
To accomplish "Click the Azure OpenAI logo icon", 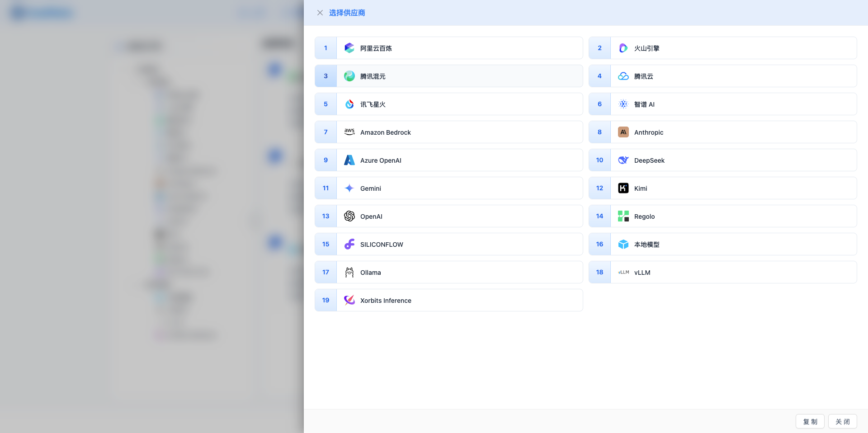I will pos(349,160).
